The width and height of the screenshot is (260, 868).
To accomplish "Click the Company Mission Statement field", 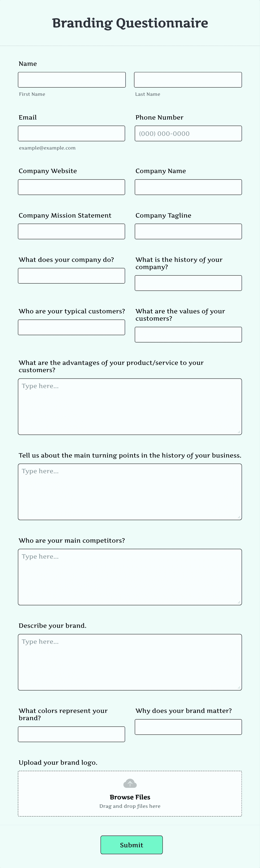I will coord(71,231).
